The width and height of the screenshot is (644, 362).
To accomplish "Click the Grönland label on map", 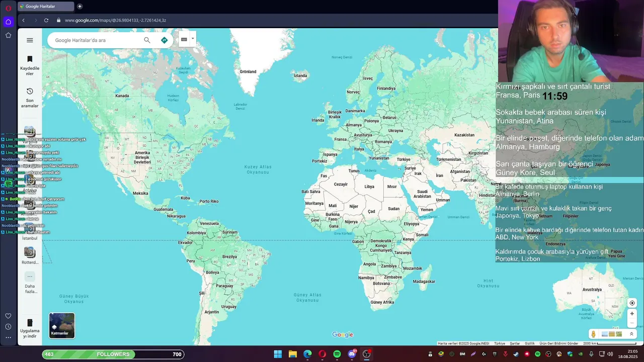I will (248, 72).
